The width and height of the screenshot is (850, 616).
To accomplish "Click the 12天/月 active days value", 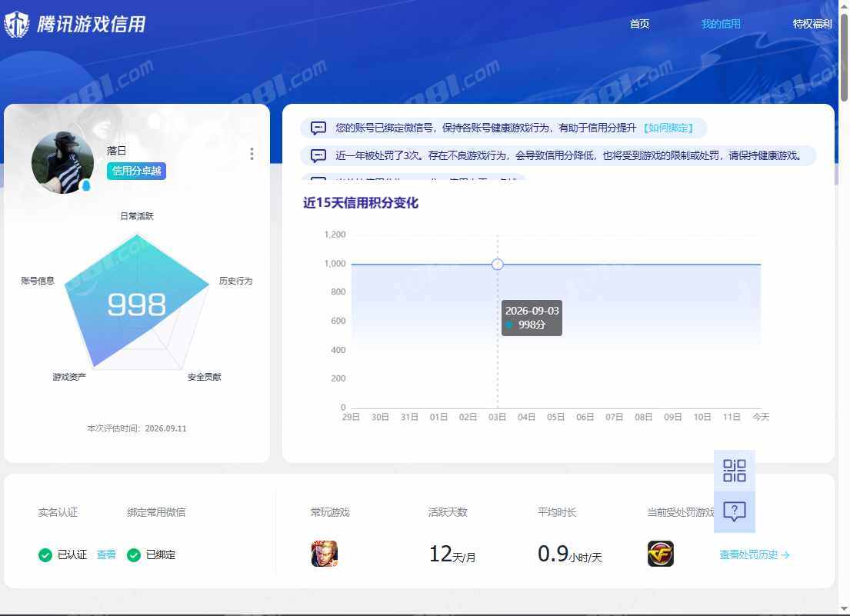I will (452, 554).
